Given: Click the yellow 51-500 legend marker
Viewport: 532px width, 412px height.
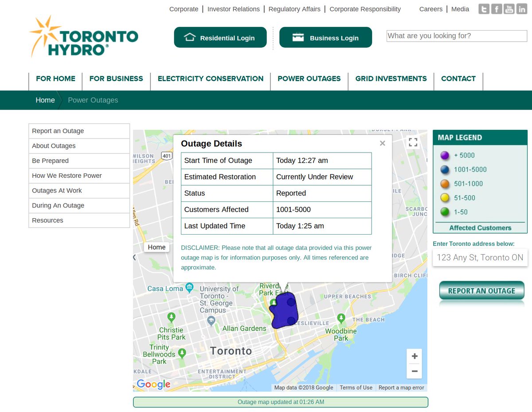Looking at the screenshot, I should pyautogui.click(x=445, y=198).
